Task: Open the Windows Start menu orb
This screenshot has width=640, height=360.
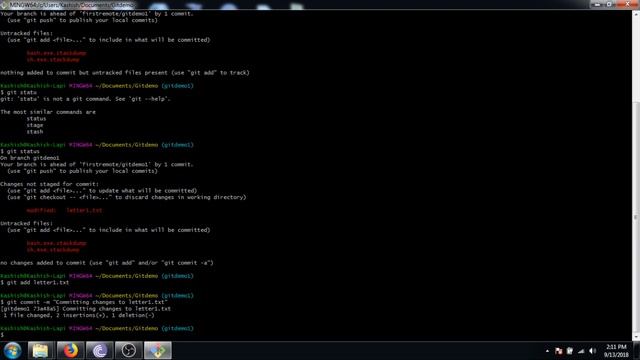Action: (x=12, y=351)
